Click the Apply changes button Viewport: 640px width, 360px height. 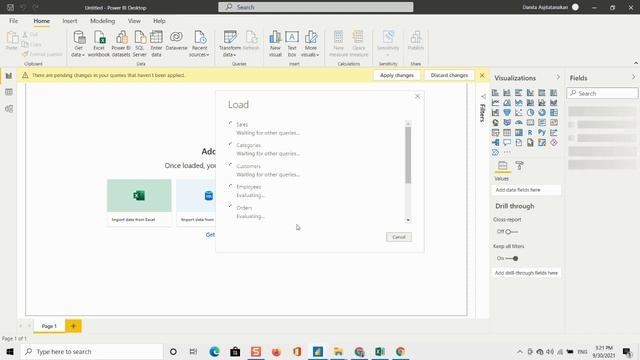pos(397,76)
